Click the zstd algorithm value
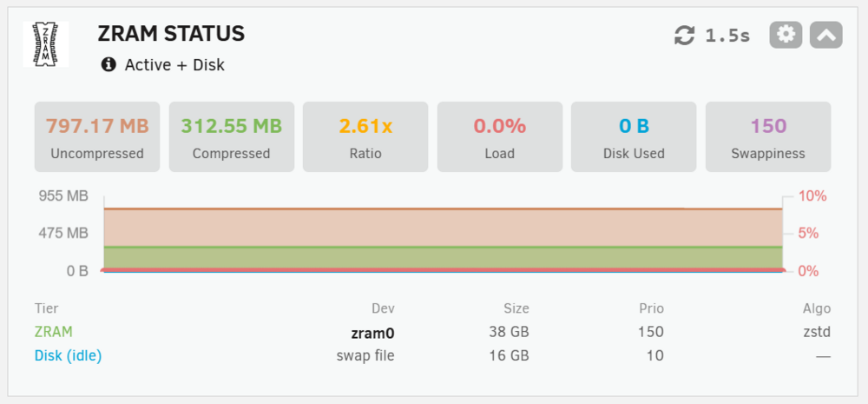 tap(817, 332)
